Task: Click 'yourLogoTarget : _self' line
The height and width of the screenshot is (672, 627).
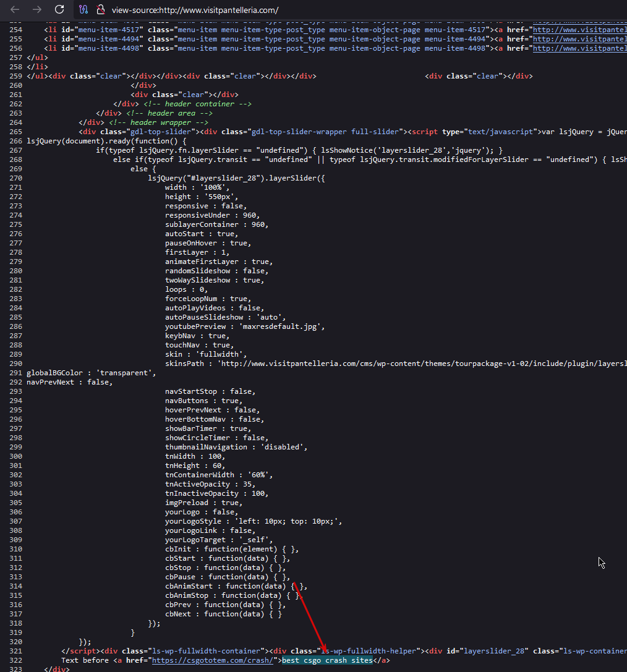Action: [x=218, y=540]
